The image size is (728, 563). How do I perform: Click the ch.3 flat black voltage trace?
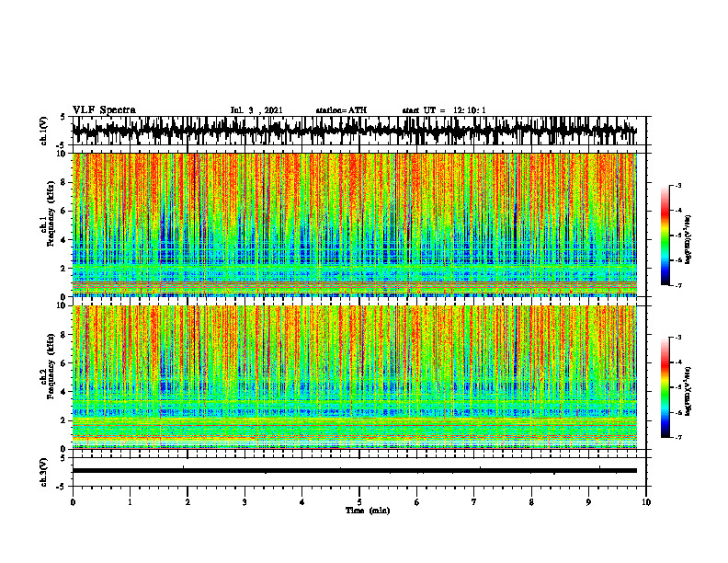[x=355, y=471]
